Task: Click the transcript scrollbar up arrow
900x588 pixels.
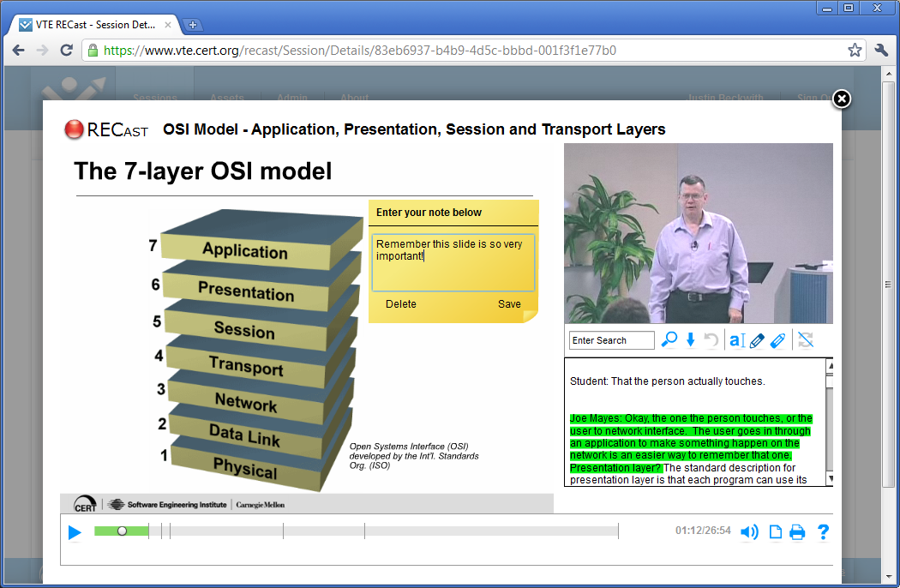Action: 830,366
